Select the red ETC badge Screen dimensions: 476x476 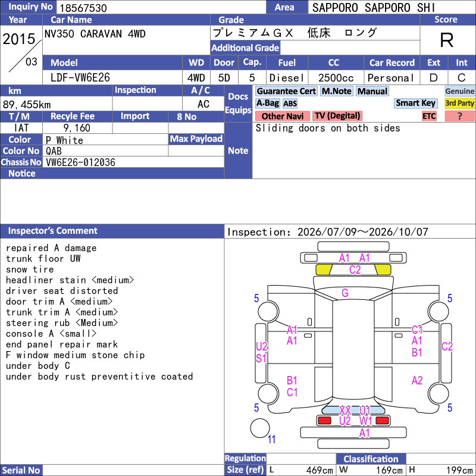429,116
